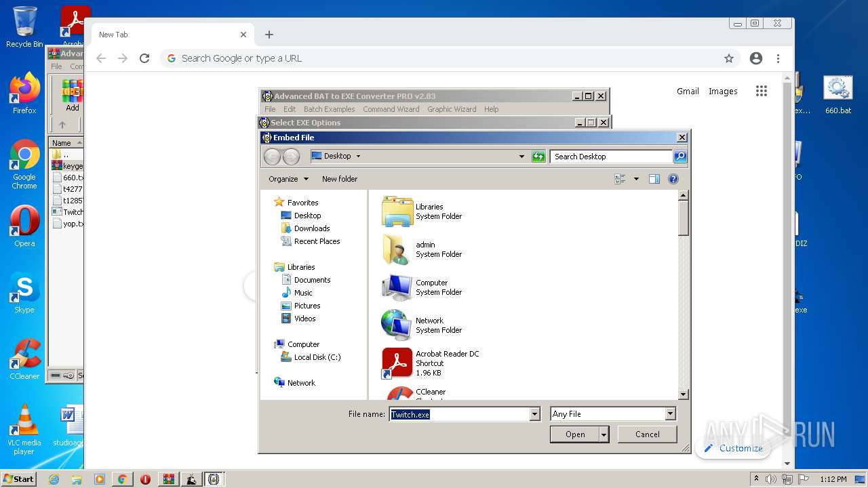This screenshot has height=488, width=868.
Task: Bookmark this tab with the star icon
Action: pos(729,58)
